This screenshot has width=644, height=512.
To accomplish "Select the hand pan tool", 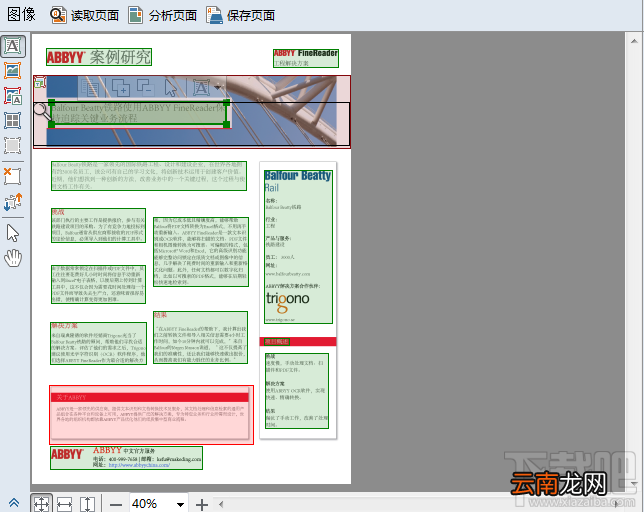I will pyautogui.click(x=13, y=258).
